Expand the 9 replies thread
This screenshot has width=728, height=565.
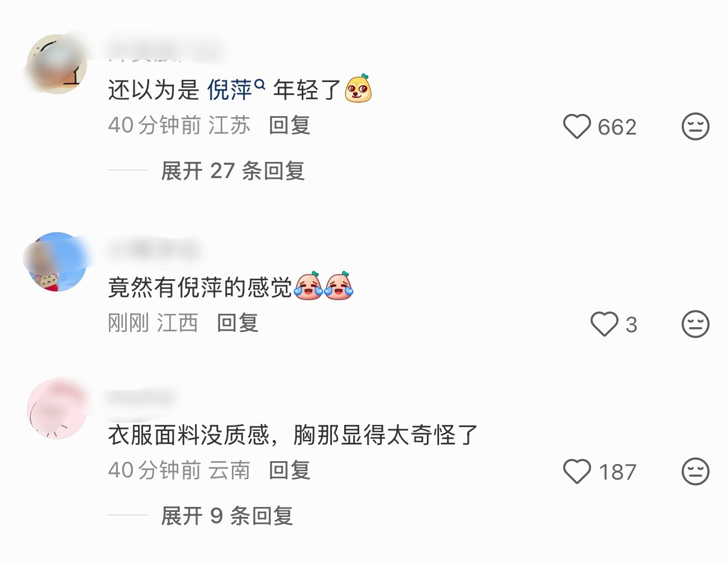click(x=227, y=516)
